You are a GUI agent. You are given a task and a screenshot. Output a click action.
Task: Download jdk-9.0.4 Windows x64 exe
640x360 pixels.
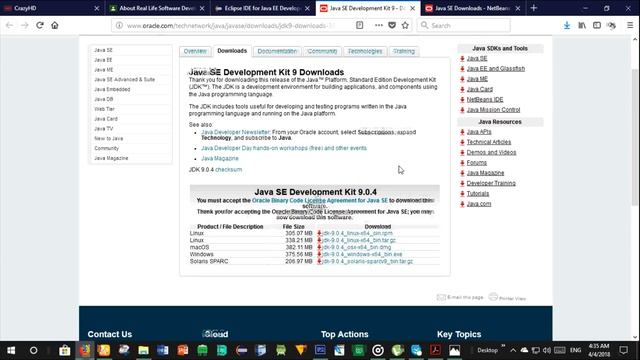(362, 254)
